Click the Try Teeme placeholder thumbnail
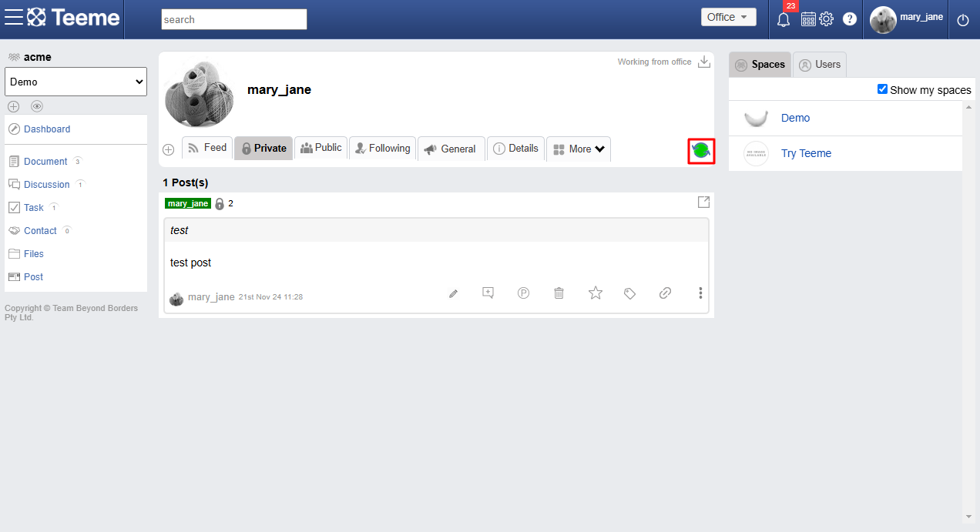Image resolution: width=980 pixels, height=532 pixels. (756, 153)
